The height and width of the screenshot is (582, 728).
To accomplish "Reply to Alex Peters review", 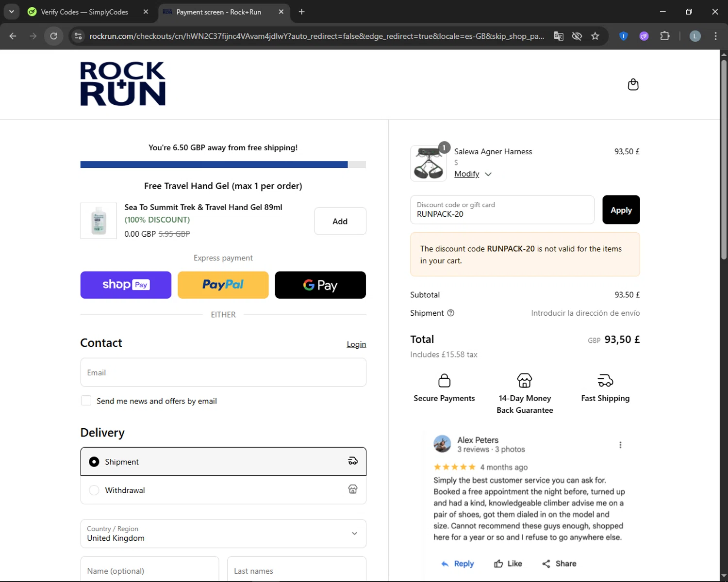I will pos(457,564).
